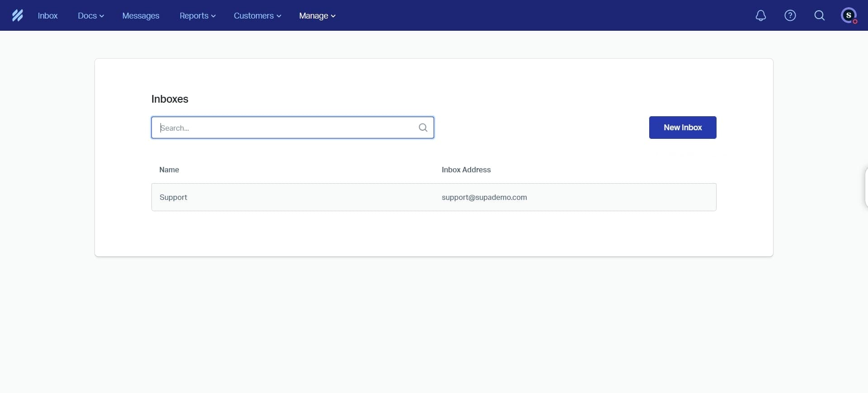Open the Customers dropdown
This screenshot has height=393, width=868.
pos(257,15)
